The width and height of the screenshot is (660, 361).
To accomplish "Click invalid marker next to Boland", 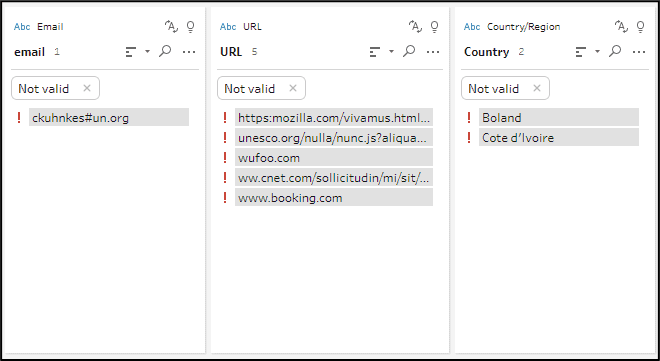I will [469, 117].
